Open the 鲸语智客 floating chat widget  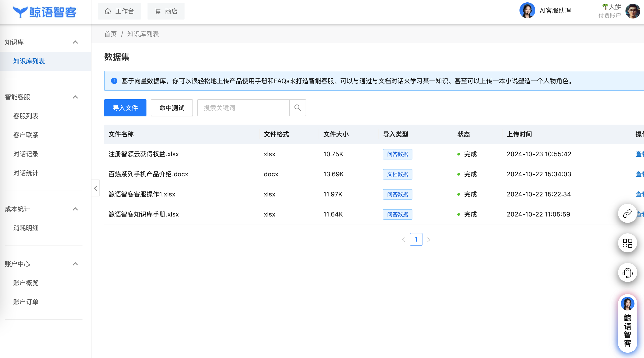tap(627, 323)
